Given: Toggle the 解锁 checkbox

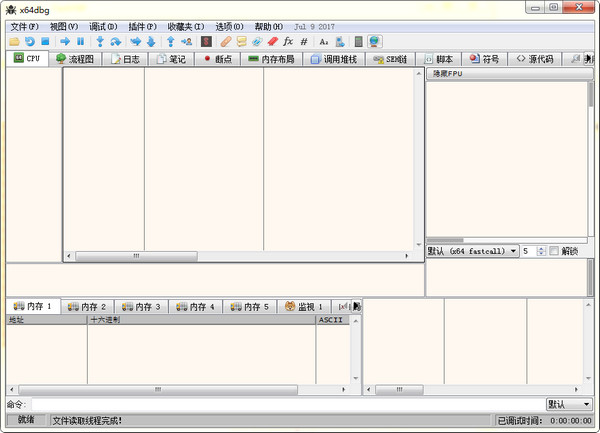Looking at the screenshot, I should [554, 251].
